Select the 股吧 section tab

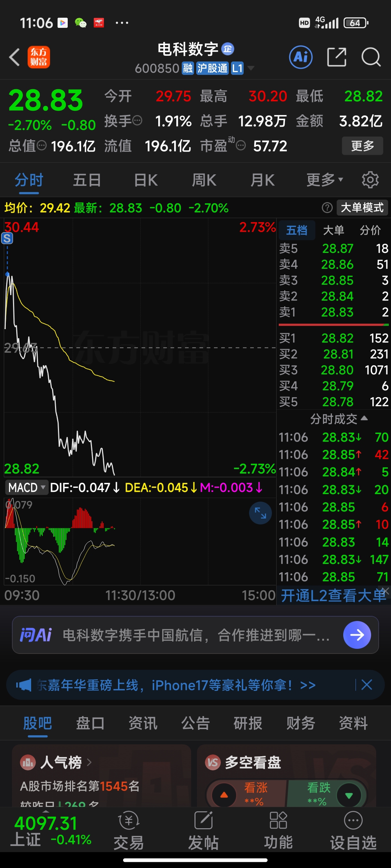38,723
